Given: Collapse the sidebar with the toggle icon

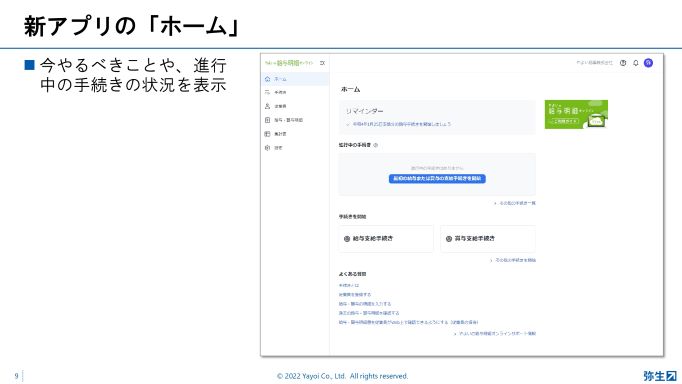Looking at the screenshot, I should [322, 63].
